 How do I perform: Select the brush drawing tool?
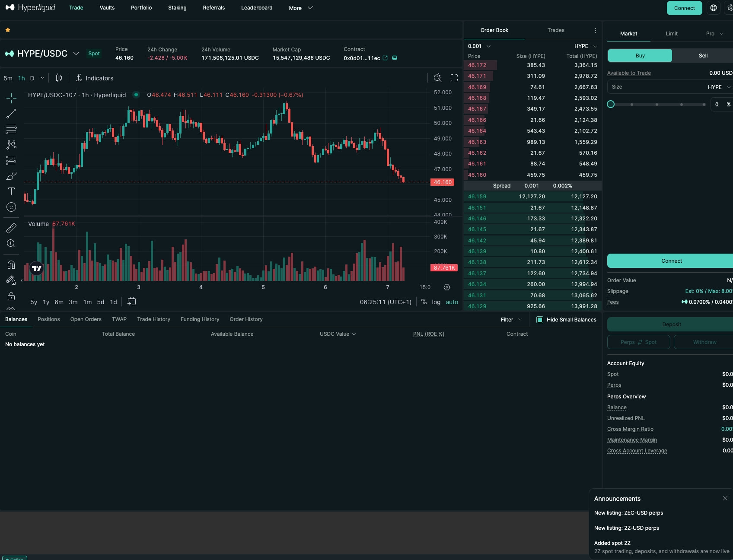[11, 176]
